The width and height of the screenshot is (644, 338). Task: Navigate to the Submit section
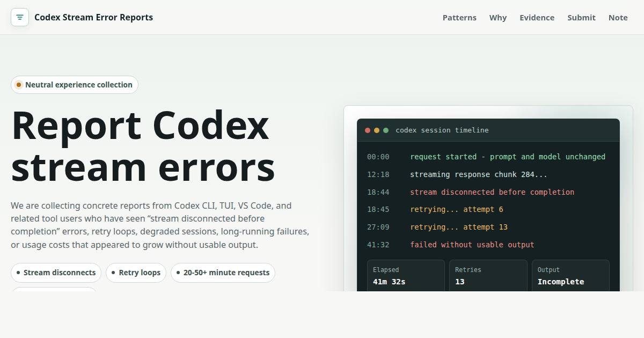coord(581,18)
